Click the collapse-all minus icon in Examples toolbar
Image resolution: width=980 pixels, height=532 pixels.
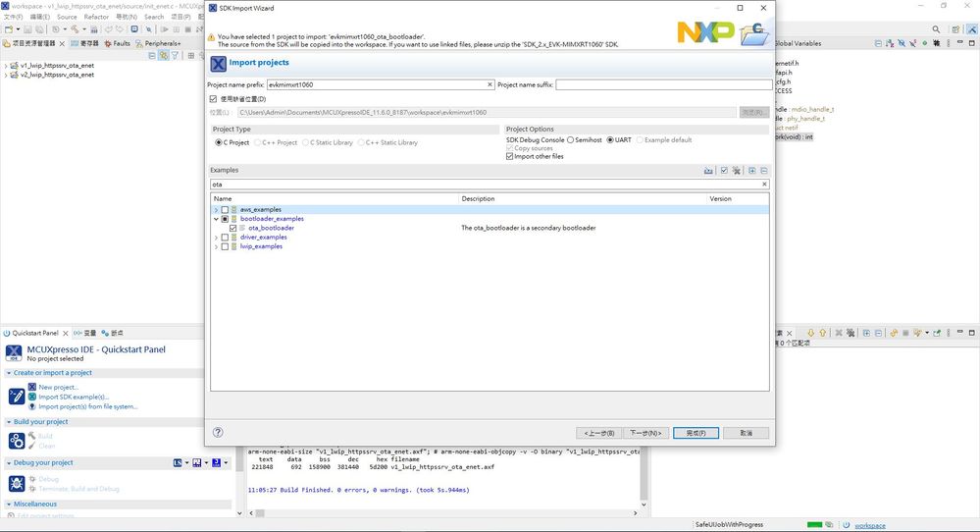click(764, 170)
